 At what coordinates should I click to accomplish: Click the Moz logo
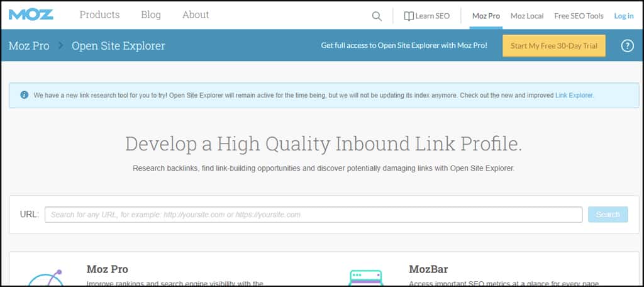click(31, 15)
